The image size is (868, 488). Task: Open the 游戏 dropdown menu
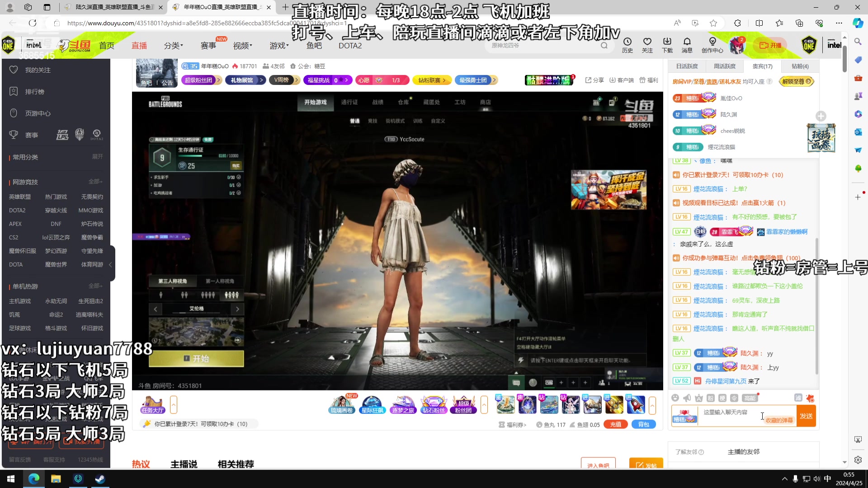(279, 45)
